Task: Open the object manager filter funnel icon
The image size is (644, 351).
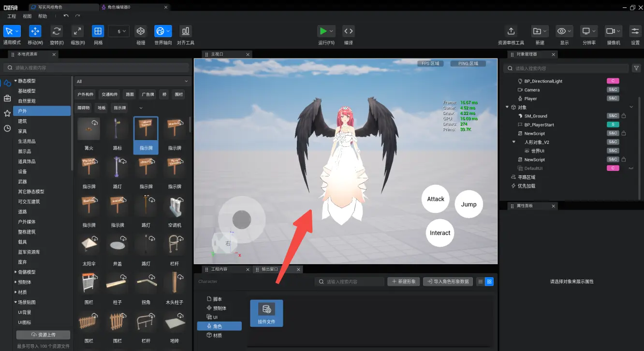Action: (x=636, y=68)
